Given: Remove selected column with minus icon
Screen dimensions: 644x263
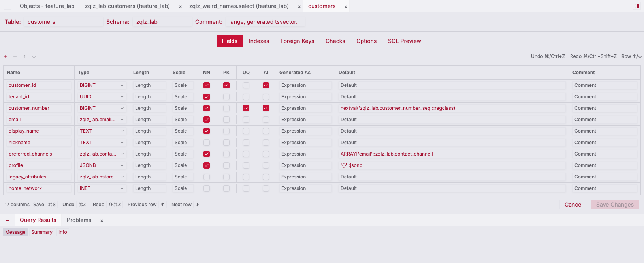Looking at the screenshot, I should point(15,56).
